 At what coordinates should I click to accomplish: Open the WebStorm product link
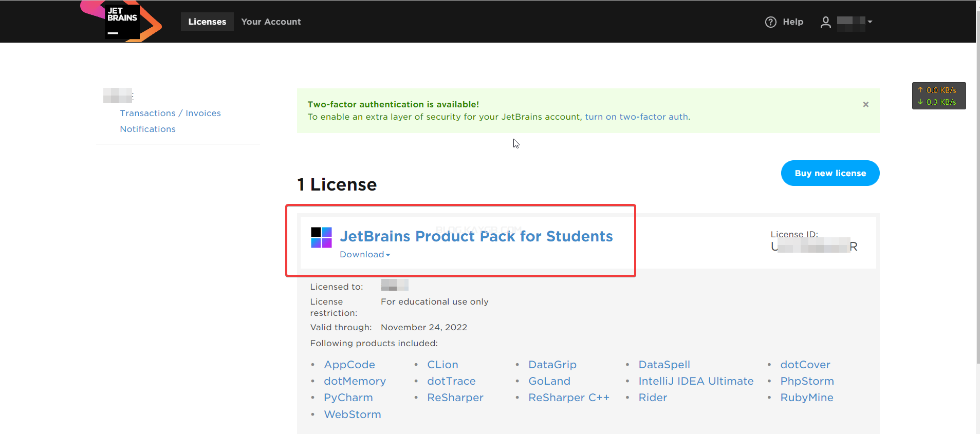(353, 414)
